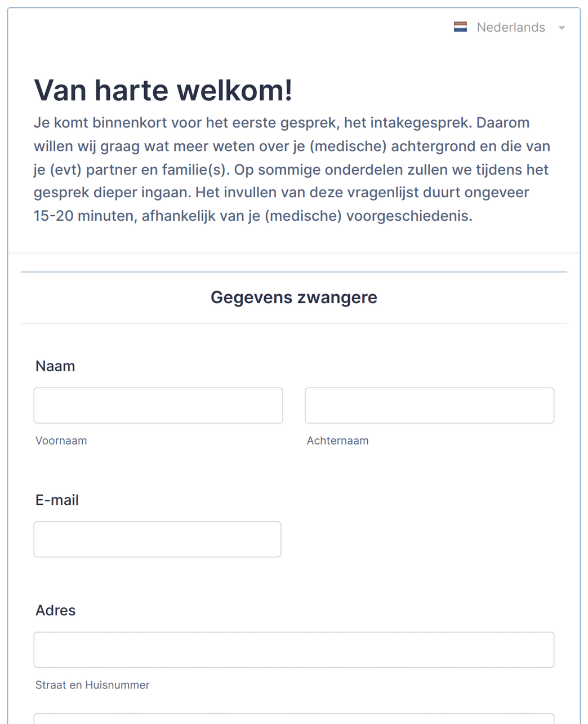Click the blue divider above Gegevens zwangere
Screen dimensions: 588x724
pyautogui.click(x=294, y=272)
